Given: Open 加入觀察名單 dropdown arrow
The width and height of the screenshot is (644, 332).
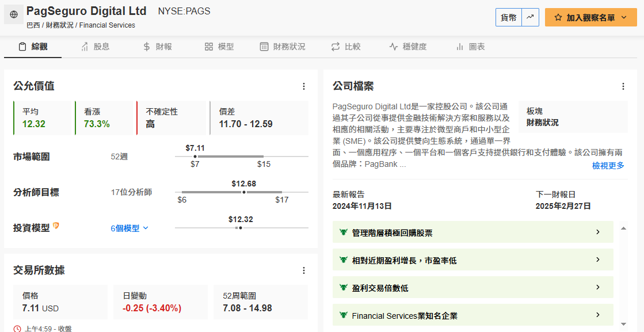Looking at the screenshot, I should coord(624,17).
